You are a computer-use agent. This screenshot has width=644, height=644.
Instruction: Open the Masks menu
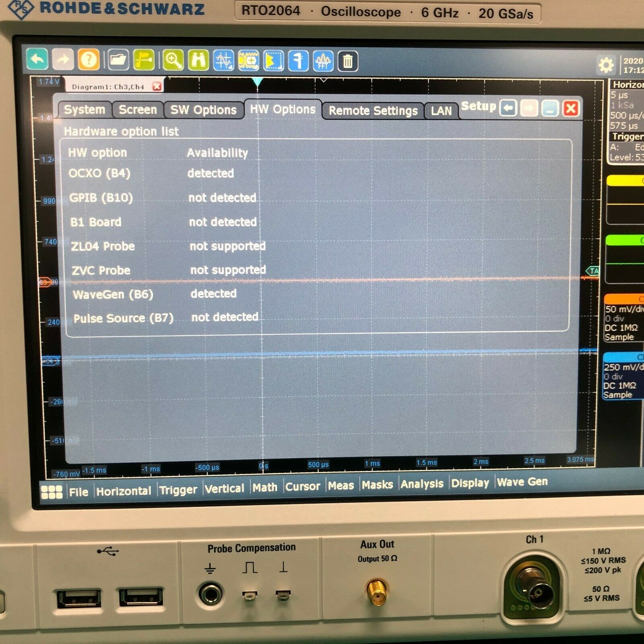coord(377,485)
